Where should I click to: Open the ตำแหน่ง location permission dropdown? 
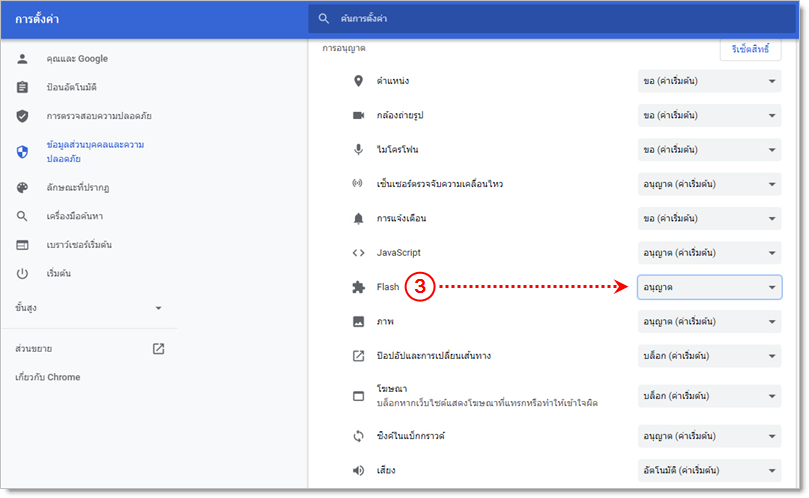pyautogui.click(x=709, y=81)
